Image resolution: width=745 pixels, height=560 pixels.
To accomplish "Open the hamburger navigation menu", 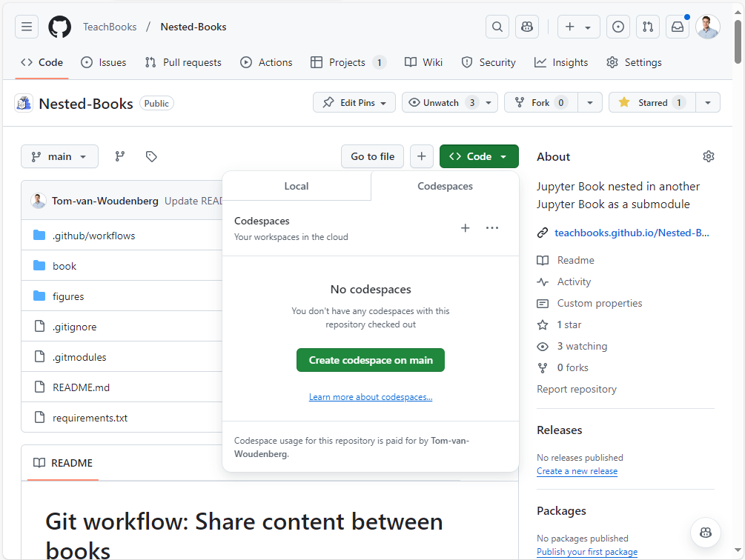I will click(27, 27).
